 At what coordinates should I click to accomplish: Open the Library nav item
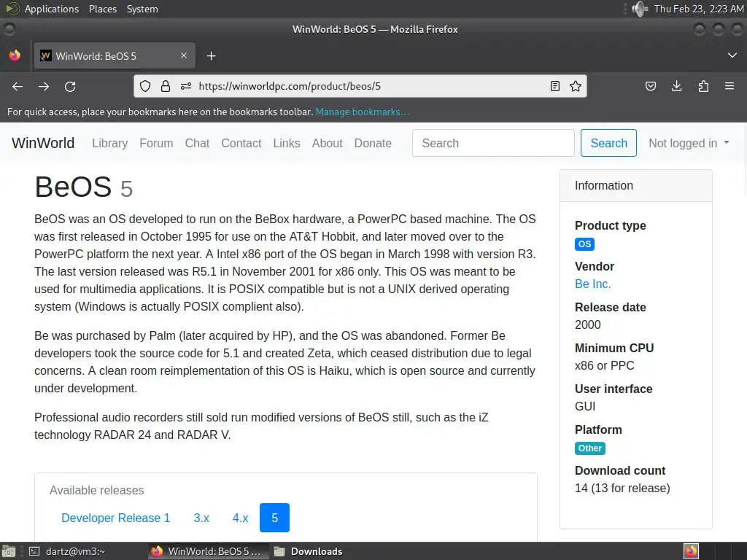pos(110,144)
